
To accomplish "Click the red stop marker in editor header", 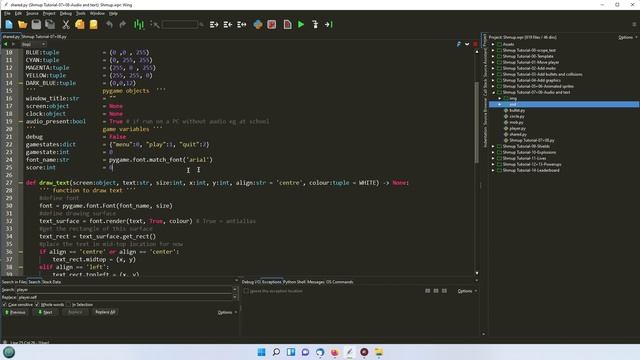I will [x=476, y=44].
